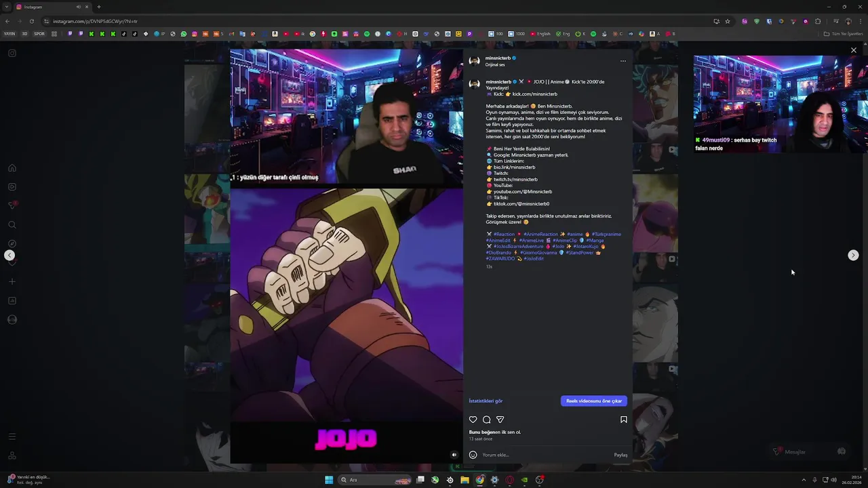
Task: Click minsnicterb avatar in post header
Action: (475, 61)
